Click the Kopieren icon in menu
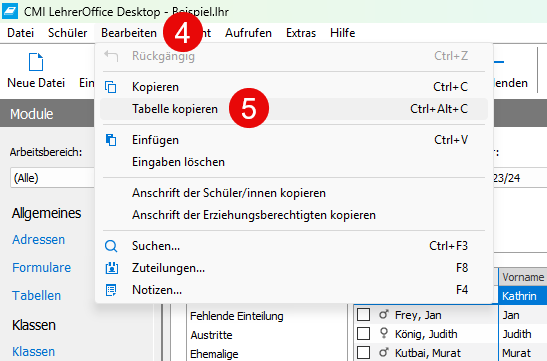 [111, 87]
